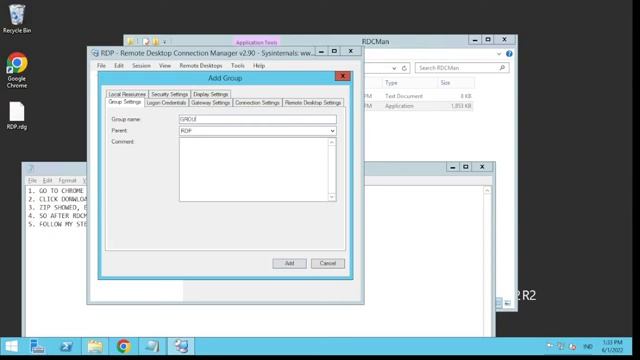Click the Notepad scroll up arrow

487,191
